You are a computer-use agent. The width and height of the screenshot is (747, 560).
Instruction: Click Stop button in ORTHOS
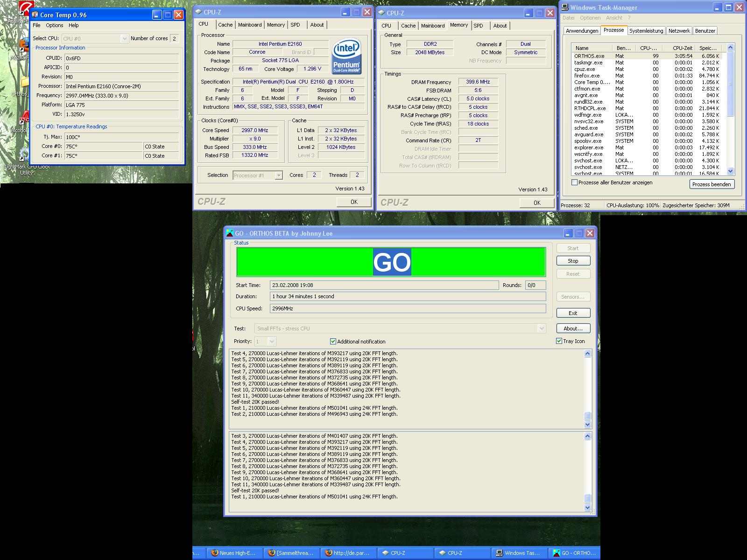tap(573, 261)
